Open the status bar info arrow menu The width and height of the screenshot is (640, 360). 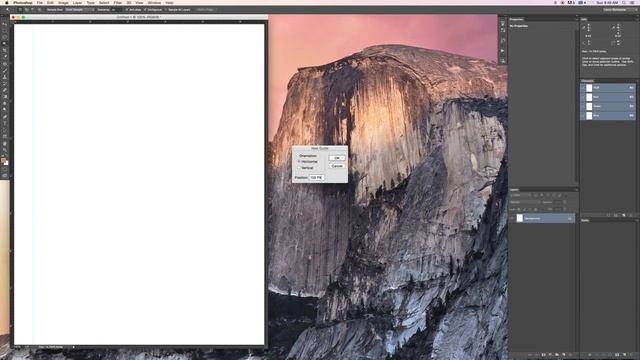pos(73,347)
